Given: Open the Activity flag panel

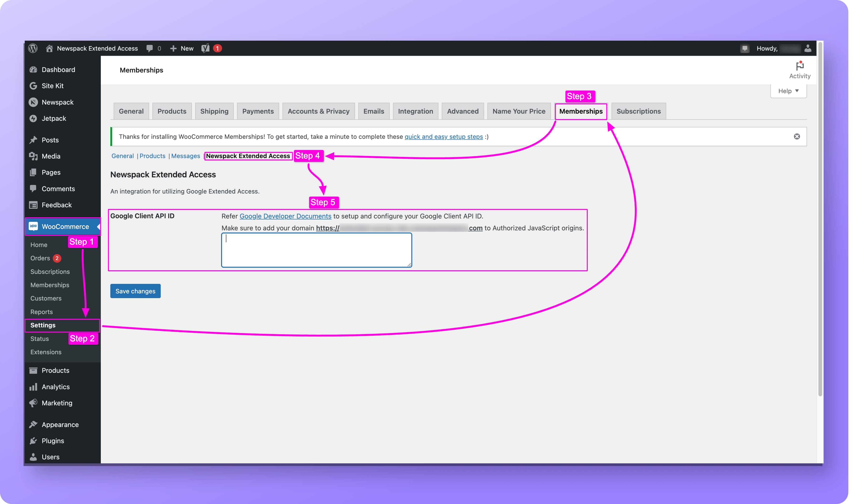Looking at the screenshot, I should tap(799, 70).
